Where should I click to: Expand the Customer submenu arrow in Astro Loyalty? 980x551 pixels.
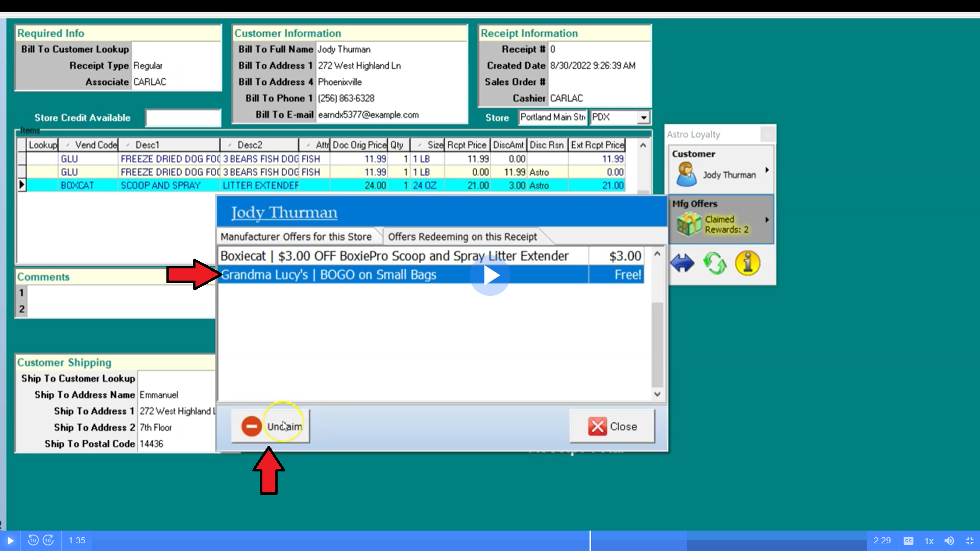pos(767,170)
